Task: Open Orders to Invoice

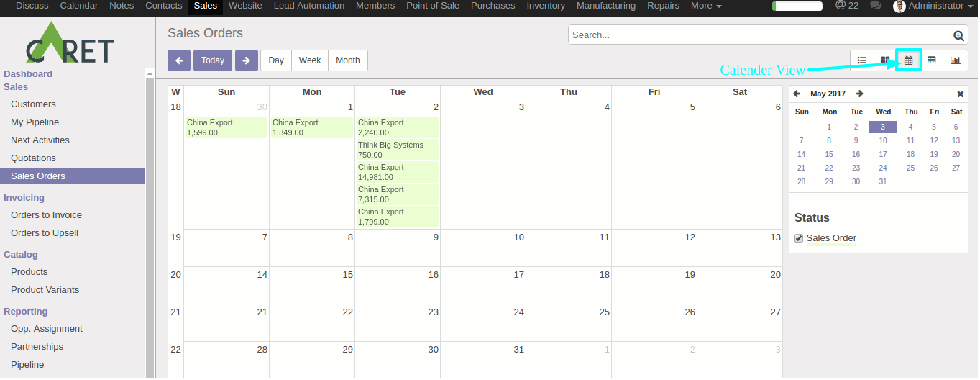Action: (46, 215)
